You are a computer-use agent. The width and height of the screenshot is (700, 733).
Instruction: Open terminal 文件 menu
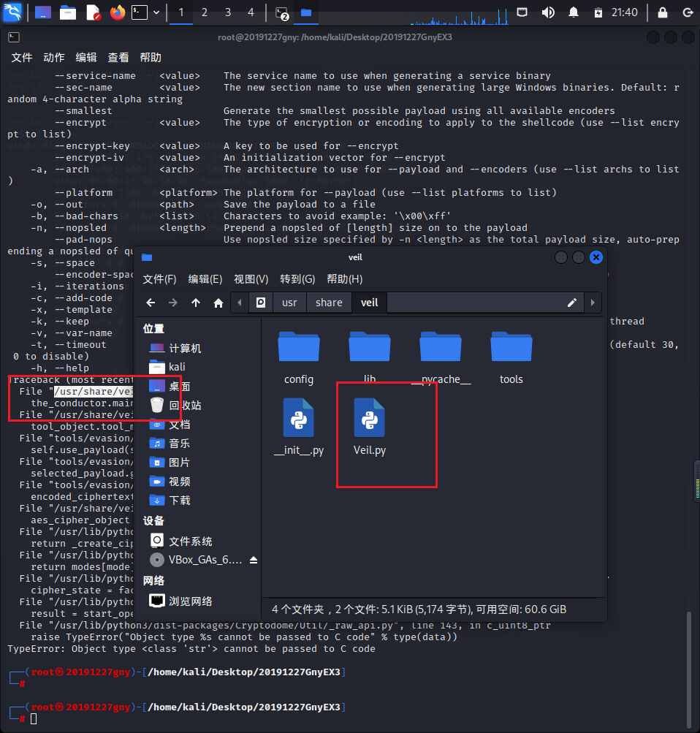coord(21,58)
